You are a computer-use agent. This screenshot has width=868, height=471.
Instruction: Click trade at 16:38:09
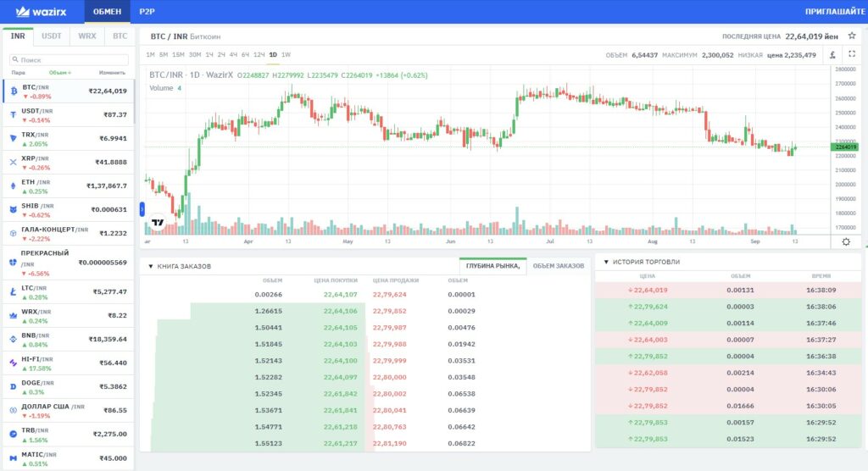point(727,290)
